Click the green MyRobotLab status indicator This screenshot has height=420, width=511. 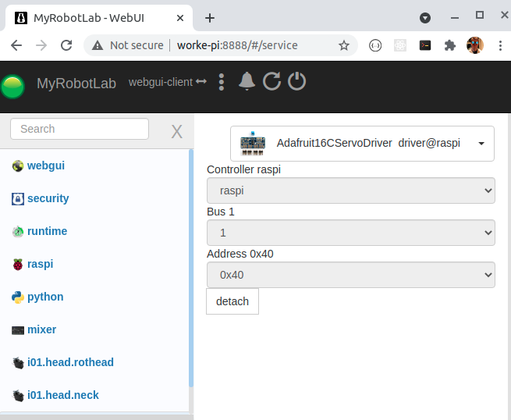[x=12, y=87]
